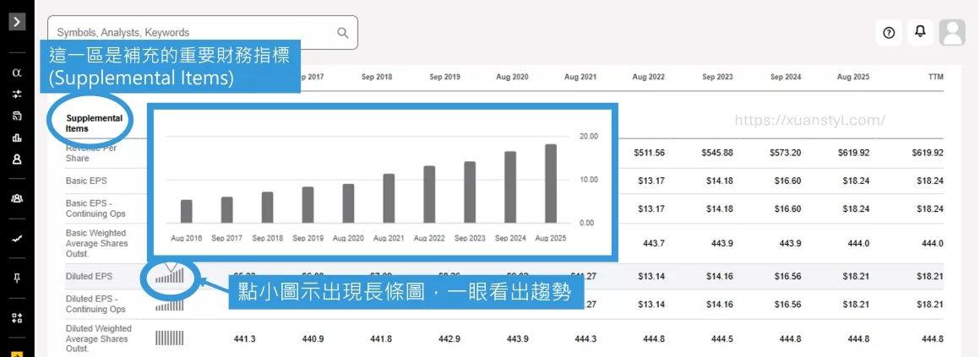Open the bar chart icon in sidebar
980x357 pixels.
(17, 138)
